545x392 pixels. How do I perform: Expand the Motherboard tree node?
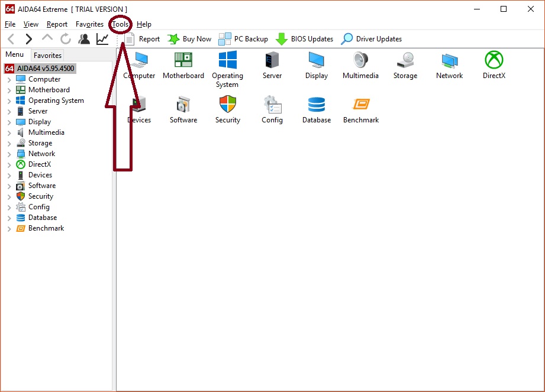tap(9, 90)
